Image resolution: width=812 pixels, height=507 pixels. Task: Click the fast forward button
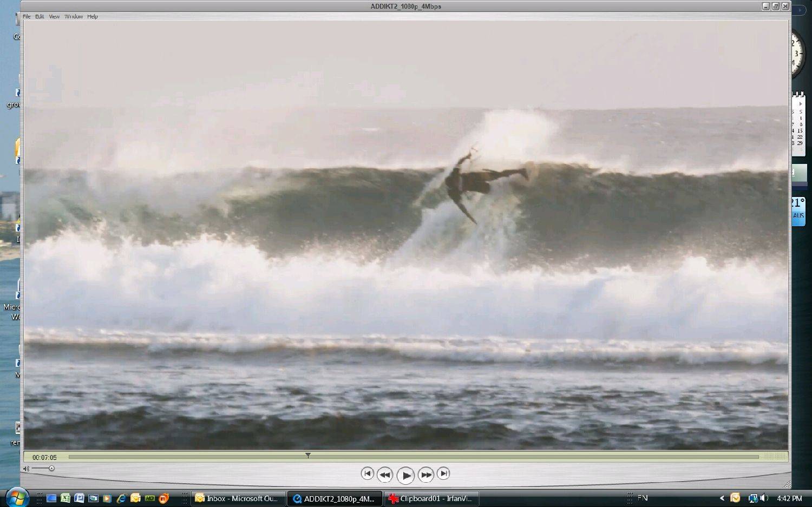[426, 475]
